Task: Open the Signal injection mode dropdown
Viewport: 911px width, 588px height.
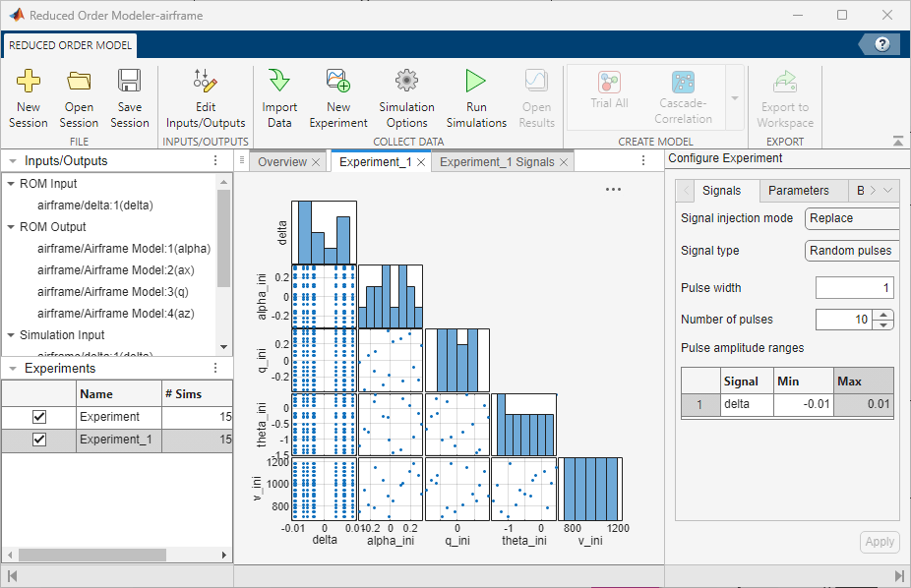Action: coord(852,218)
